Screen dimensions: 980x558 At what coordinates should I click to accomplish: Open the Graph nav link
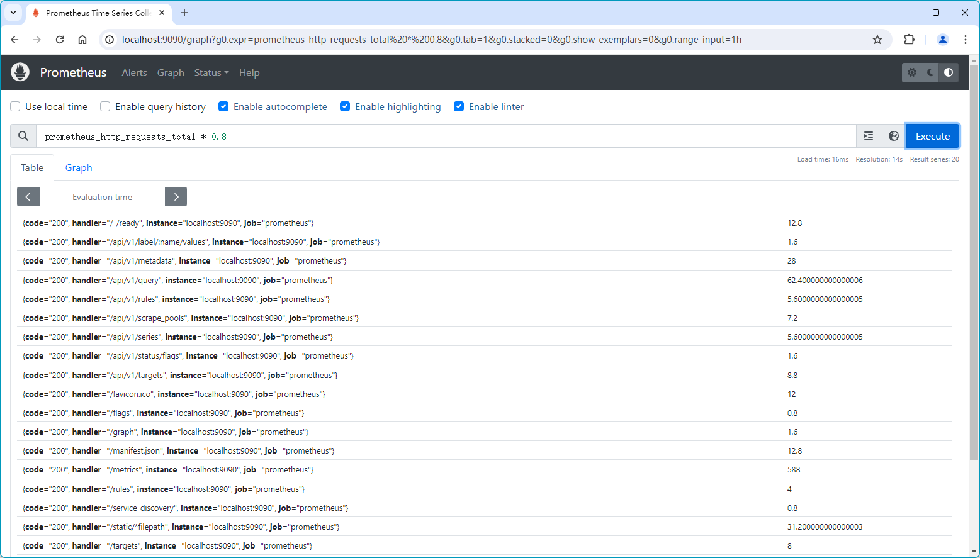(171, 72)
